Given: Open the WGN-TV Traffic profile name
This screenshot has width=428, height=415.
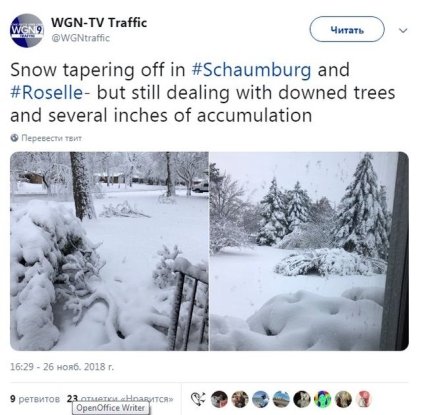Looking at the screenshot, I should 99,23.
